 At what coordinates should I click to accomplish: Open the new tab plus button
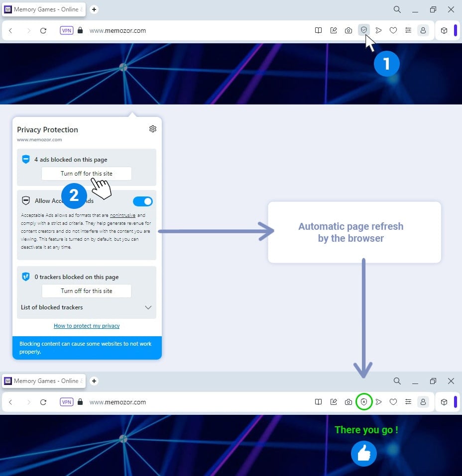pos(94,9)
